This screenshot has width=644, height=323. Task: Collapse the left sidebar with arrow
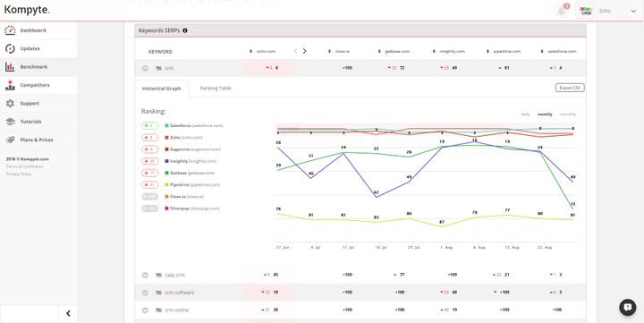(68, 313)
